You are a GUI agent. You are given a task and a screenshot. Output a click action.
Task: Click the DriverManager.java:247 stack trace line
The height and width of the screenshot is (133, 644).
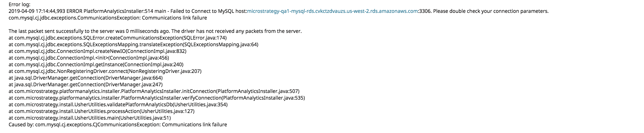(x=86, y=85)
